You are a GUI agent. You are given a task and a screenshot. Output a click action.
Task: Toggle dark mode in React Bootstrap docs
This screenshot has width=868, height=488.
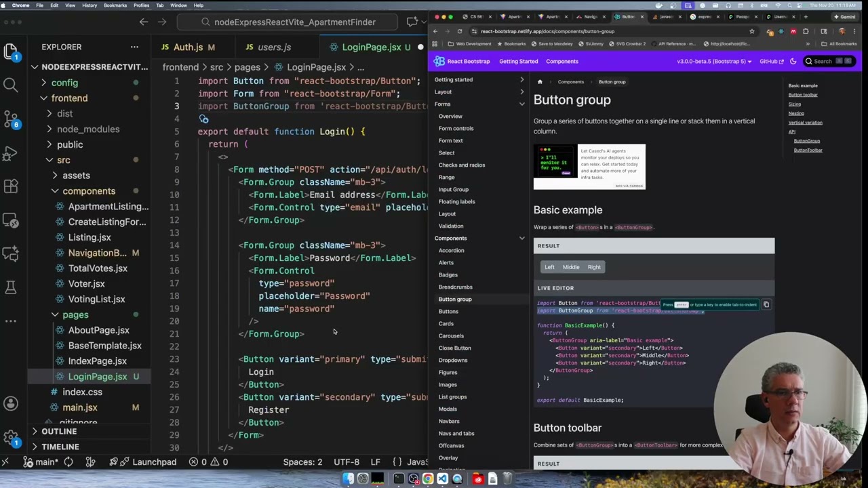tap(793, 62)
